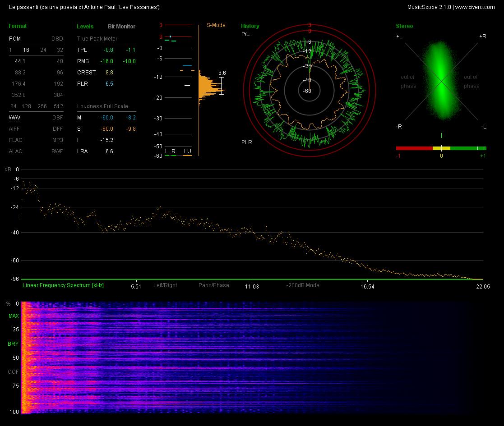Select the COF spectrogram label
The height and width of the screenshot is (426, 504).
click(x=13, y=372)
